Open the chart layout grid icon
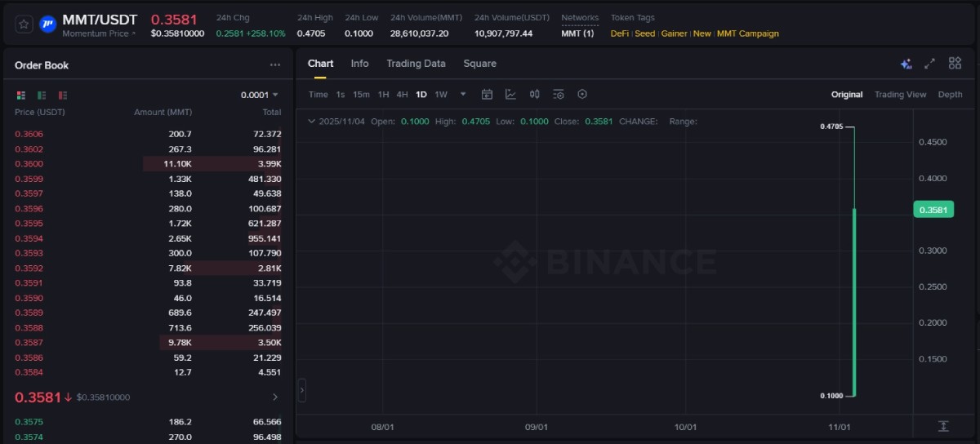 point(955,64)
